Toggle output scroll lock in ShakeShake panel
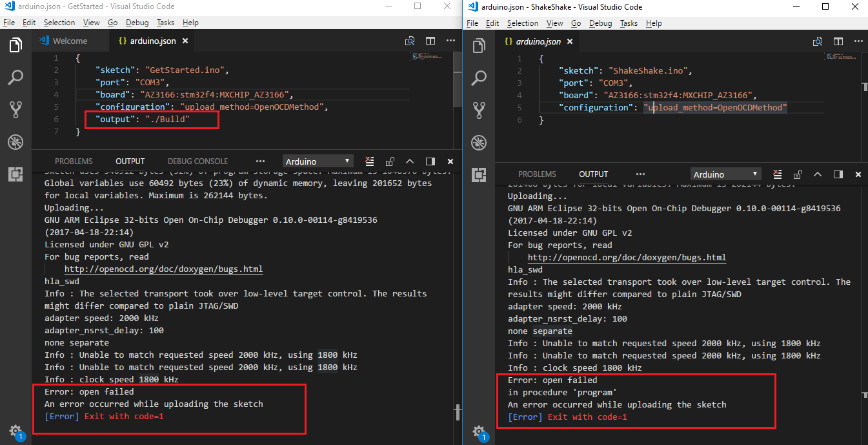The height and width of the screenshot is (445, 868). [x=798, y=174]
